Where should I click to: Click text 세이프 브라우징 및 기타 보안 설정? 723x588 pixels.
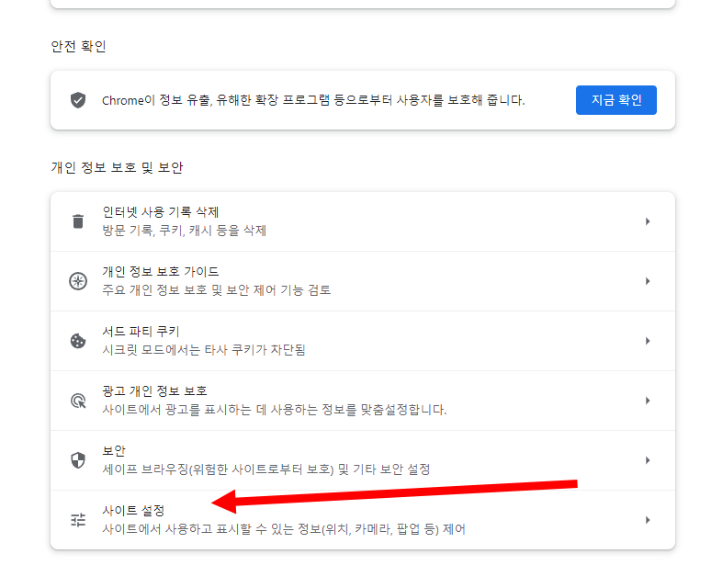266,469
